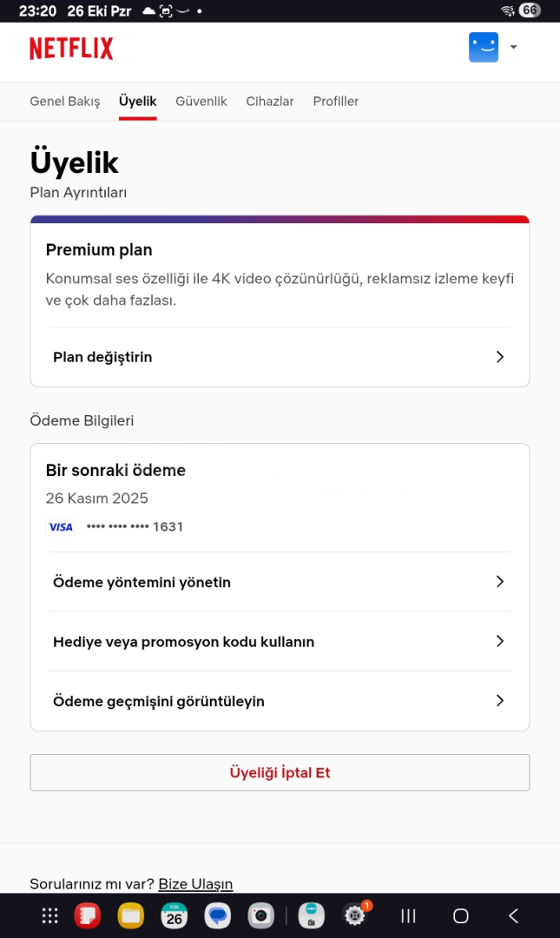The image size is (560, 938).
Task: Click the Visa card icon
Action: pos(61,527)
